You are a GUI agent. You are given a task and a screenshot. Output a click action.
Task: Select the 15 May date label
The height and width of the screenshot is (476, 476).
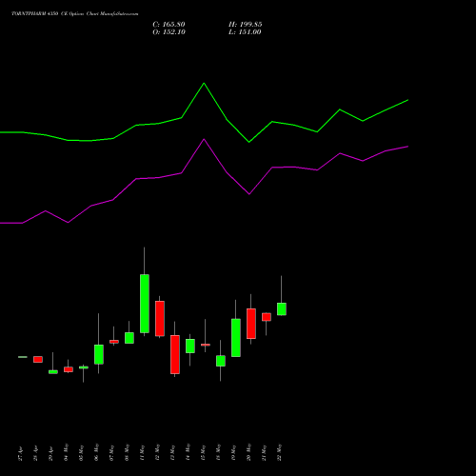click(204, 452)
